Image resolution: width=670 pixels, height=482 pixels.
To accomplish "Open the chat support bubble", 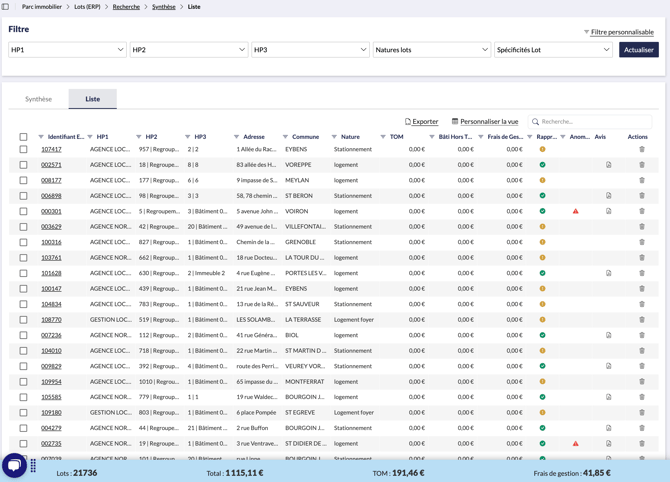I will 14,465.
